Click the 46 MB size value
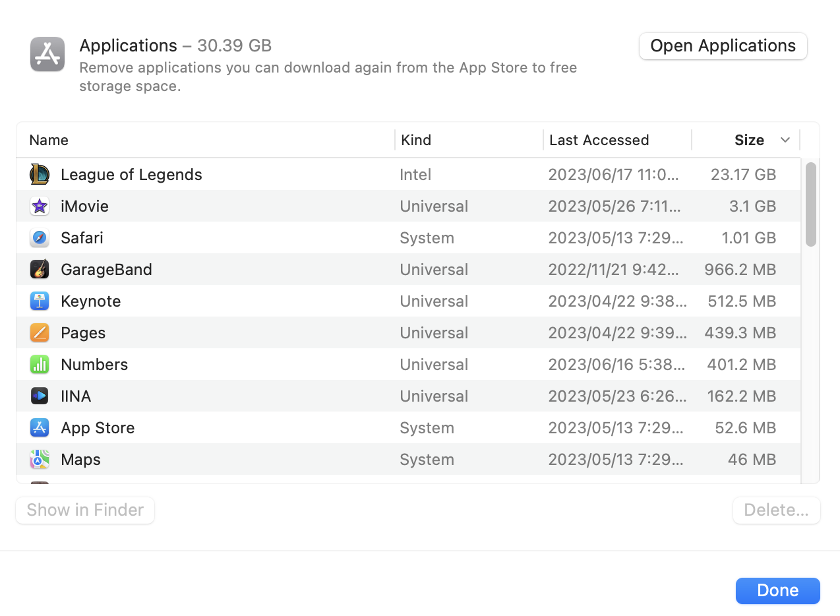This screenshot has height=616, width=840. 752,460
